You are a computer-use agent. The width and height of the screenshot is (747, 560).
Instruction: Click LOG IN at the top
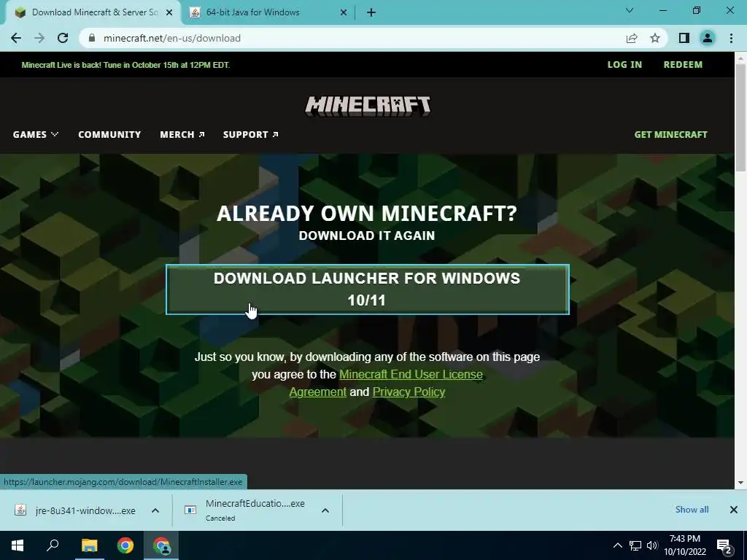[x=624, y=65]
